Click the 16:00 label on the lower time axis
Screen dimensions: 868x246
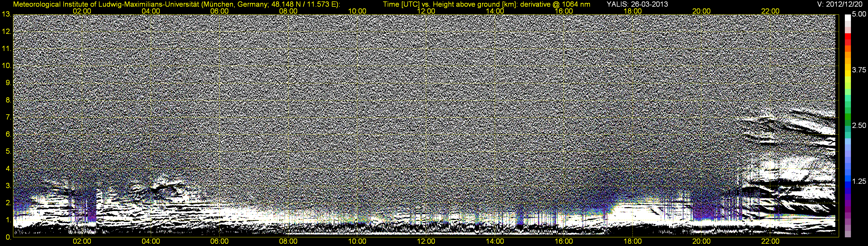tap(564, 241)
